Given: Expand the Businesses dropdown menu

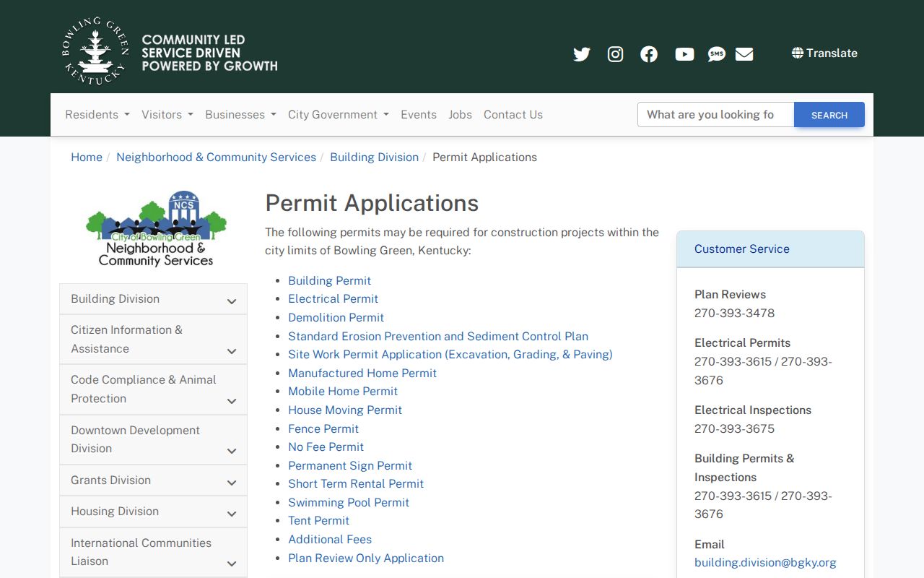Looking at the screenshot, I should click(x=240, y=114).
